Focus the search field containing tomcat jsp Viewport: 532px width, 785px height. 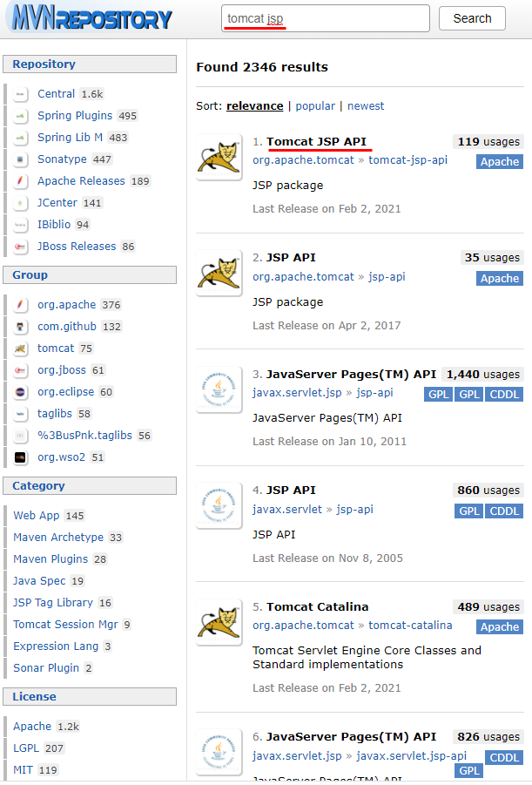(x=326, y=18)
